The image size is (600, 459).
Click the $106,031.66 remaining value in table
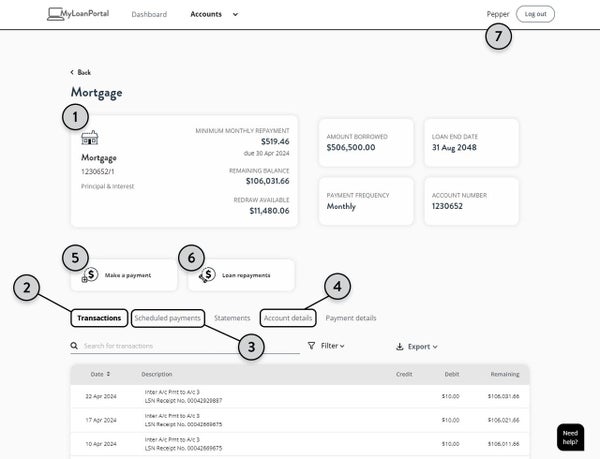click(x=504, y=396)
